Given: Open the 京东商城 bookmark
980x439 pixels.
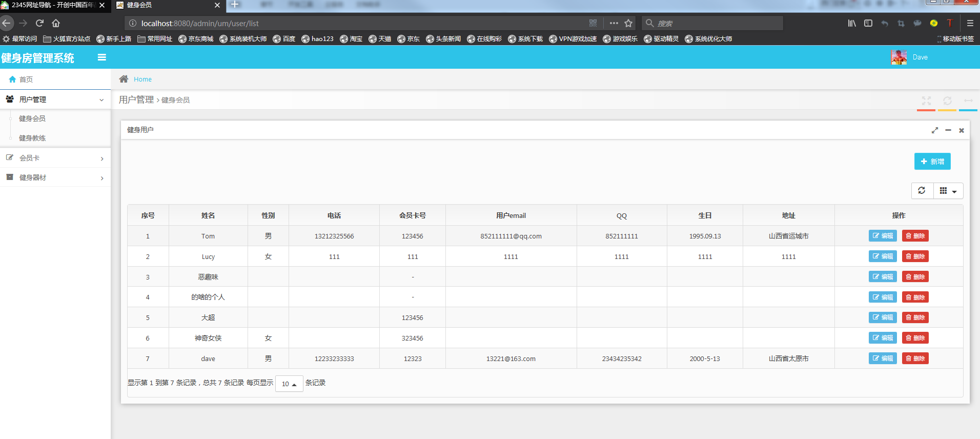Looking at the screenshot, I should [x=196, y=39].
